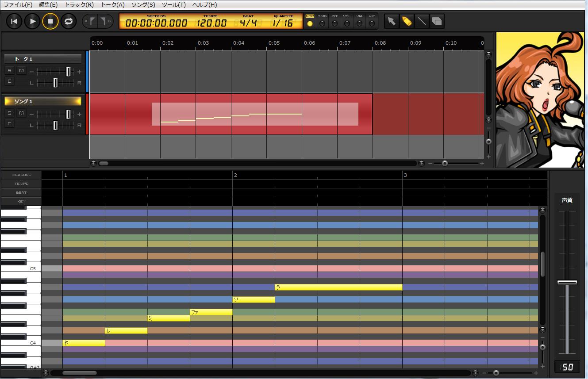Switch to the TMG timing parameter
588x379 pixels.
tap(323, 21)
